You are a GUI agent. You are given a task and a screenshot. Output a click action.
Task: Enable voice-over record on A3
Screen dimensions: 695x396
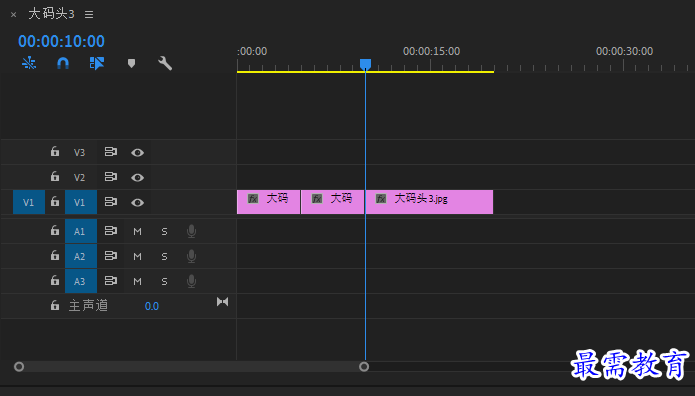pos(191,281)
